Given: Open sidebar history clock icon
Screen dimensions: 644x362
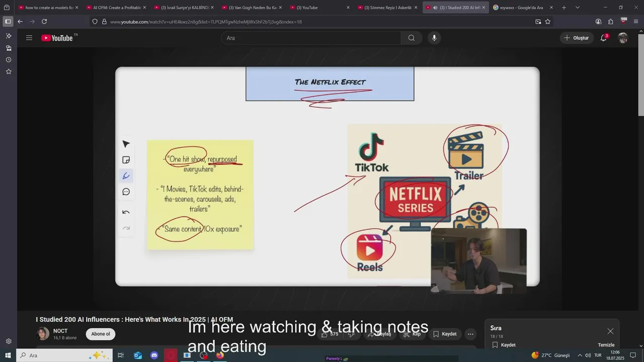Looking at the screenshot, I should tap(9, 60).
